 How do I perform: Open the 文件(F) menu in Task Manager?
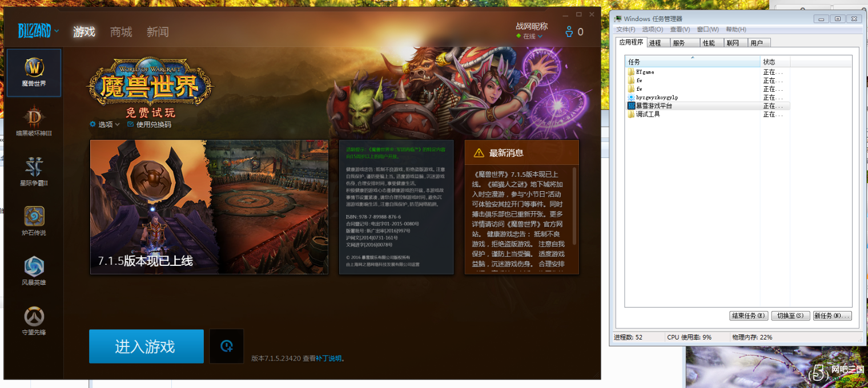(x=626, y=29)
